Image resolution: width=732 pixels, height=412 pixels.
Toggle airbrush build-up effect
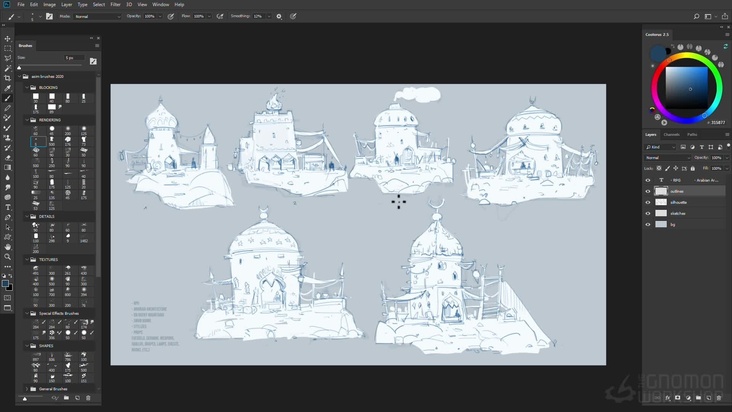[x=219, y=16]
